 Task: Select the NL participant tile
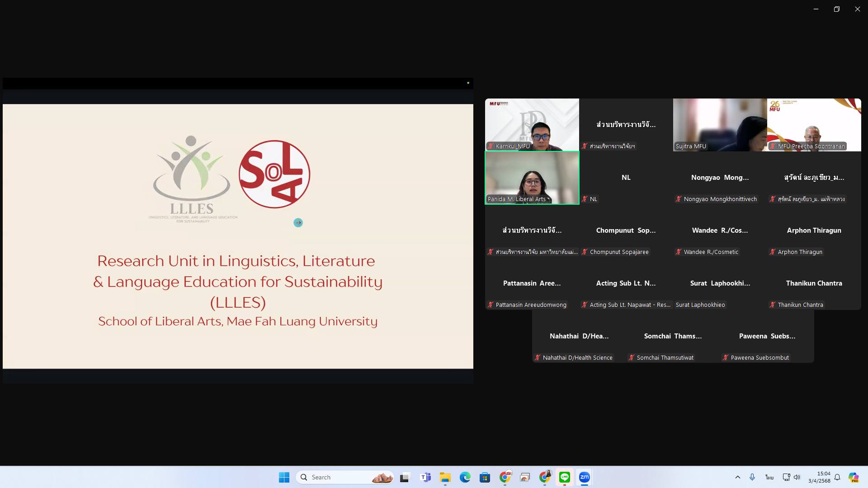click(626, 178)
